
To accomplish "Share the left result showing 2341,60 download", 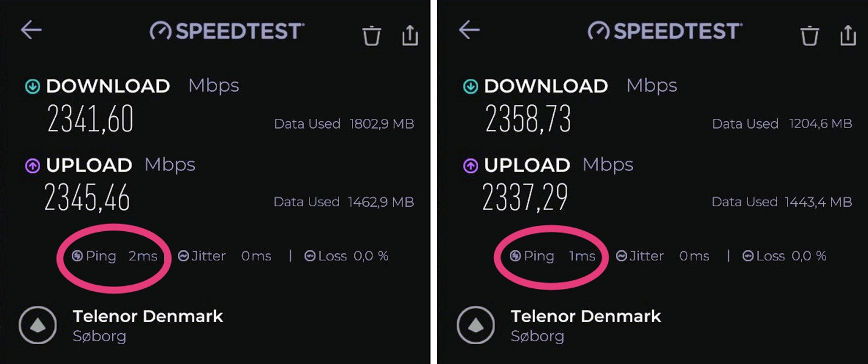I will (x=410, y=35).
